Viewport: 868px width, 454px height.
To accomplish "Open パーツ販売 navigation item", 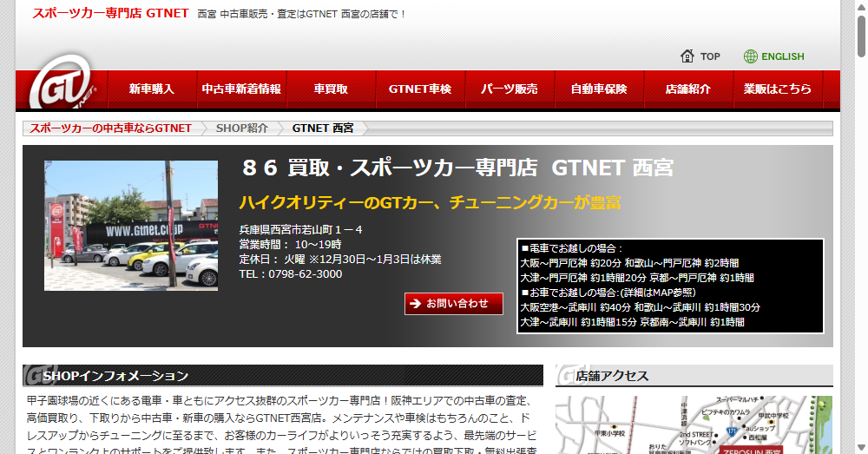I will tap(510, 89).
